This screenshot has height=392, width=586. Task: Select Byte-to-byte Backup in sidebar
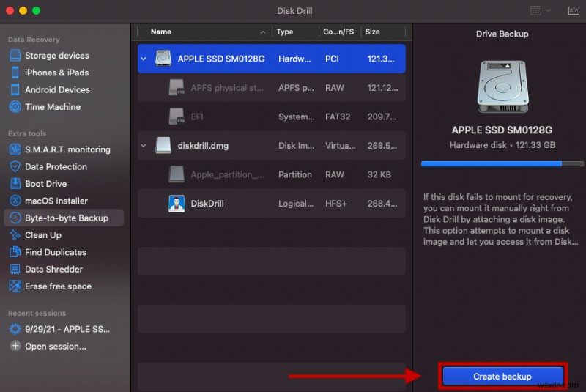click(x=64, y=218)
